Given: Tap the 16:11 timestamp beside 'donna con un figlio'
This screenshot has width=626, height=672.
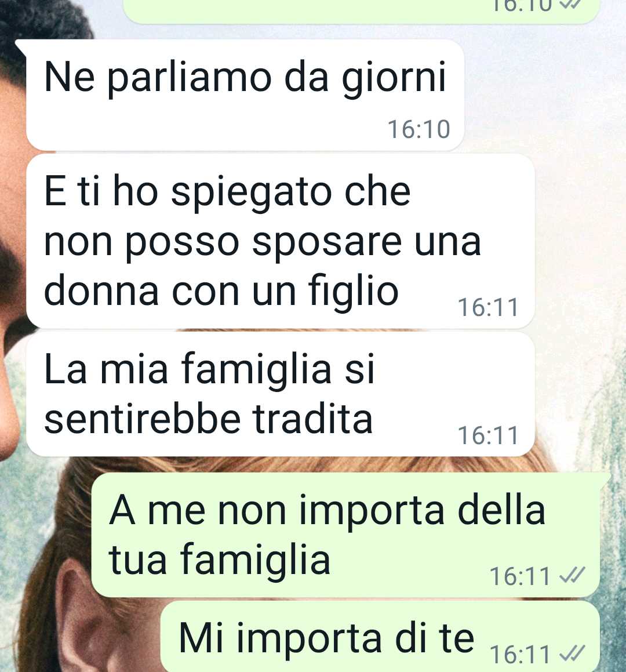Looking at the screenshot, I should click(x=488, y=307).
